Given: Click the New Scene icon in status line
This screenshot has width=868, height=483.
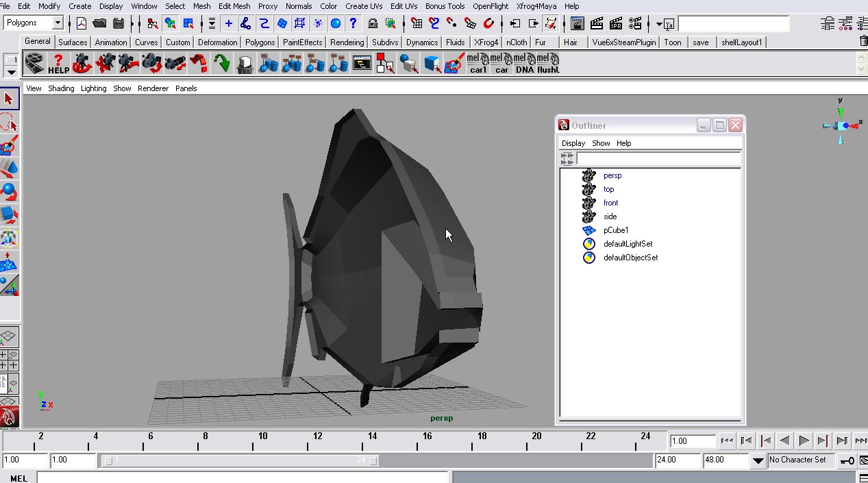Looking at the screenshot, I should click(x=82, y=23).
